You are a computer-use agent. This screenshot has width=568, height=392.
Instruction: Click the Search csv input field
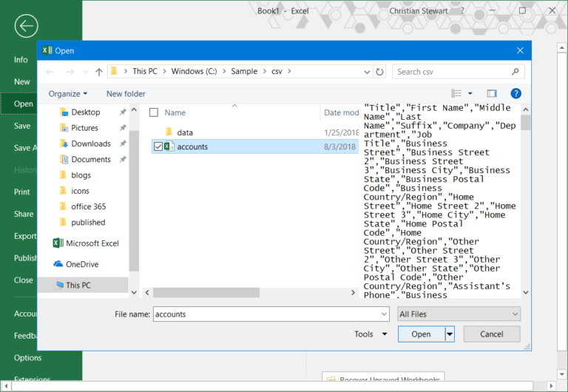(453, 72)
